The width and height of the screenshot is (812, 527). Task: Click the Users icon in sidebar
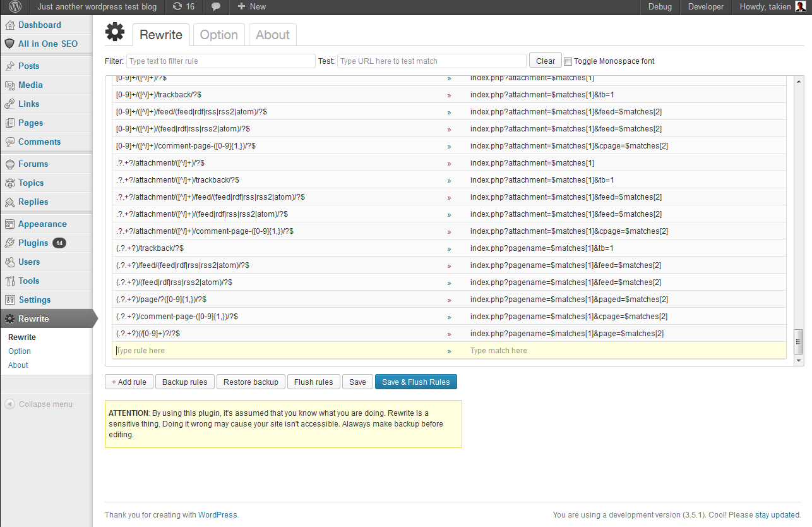9,262
